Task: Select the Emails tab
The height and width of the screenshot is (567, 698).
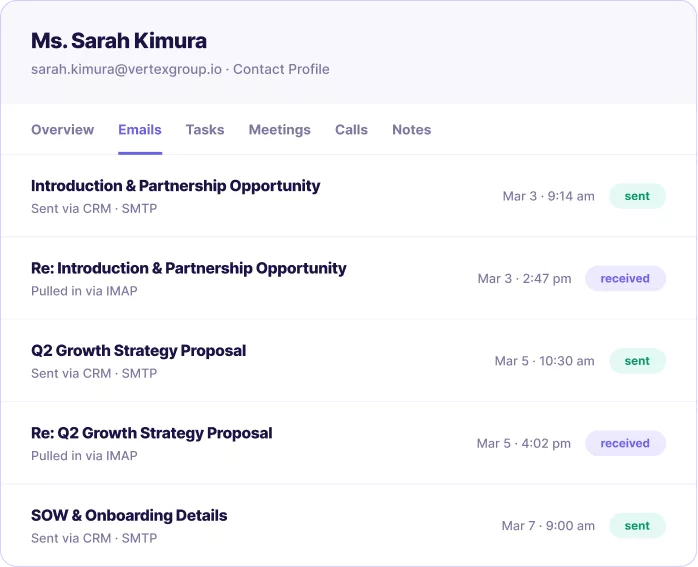Action: 140,130
